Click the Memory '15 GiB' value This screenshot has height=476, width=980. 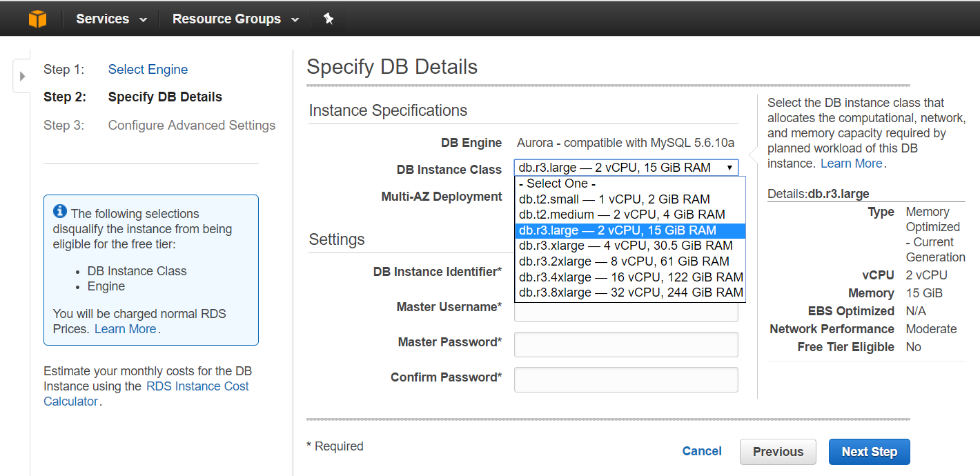click(923, 293)
